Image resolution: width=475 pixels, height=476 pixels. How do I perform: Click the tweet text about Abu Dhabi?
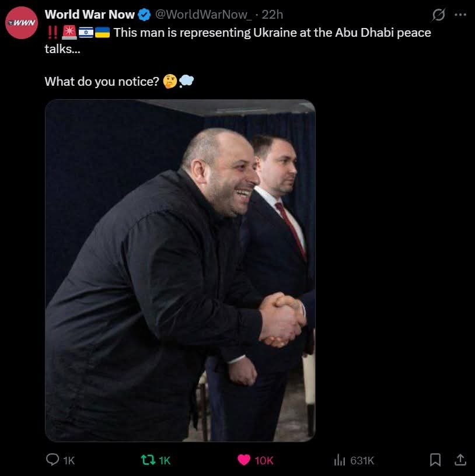tap(238, 41)
